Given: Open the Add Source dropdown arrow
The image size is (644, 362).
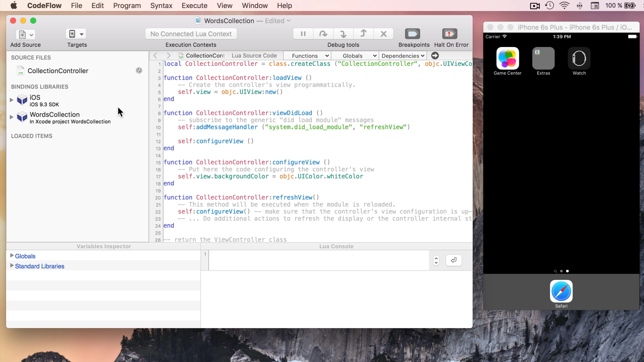Looking at the screenshot, I should pos(32,35).
